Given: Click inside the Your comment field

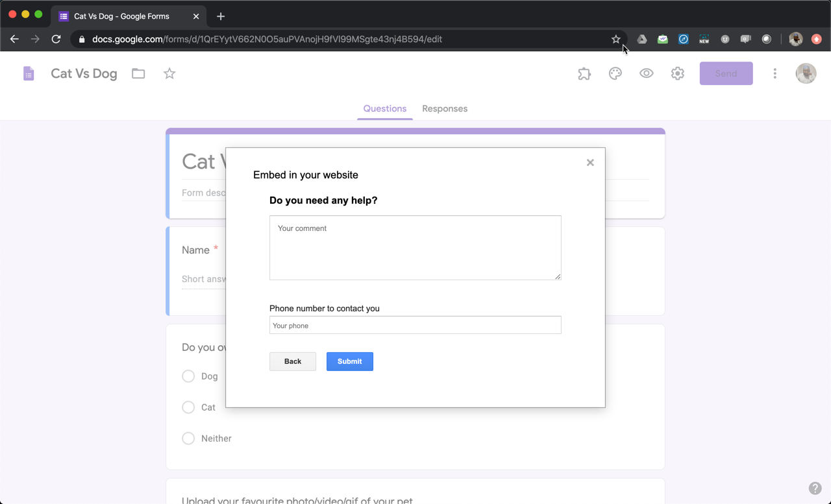Looking at the screenshot, I should tap(415, 248).
